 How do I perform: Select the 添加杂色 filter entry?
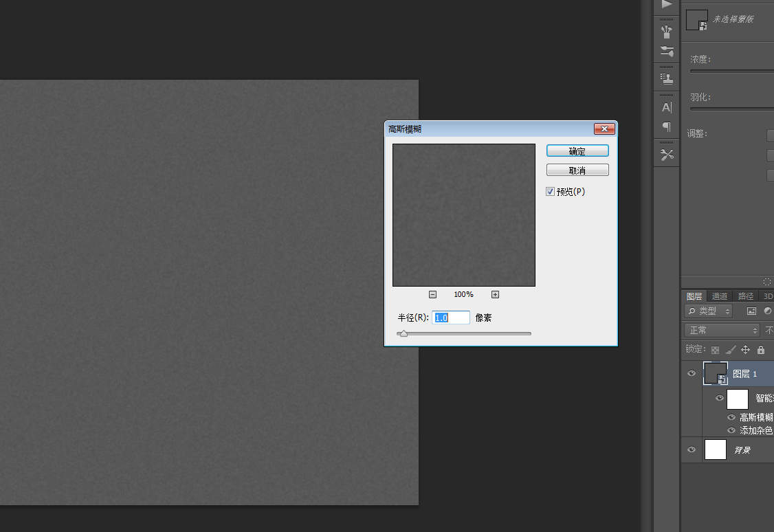click(x=756, y=431)
